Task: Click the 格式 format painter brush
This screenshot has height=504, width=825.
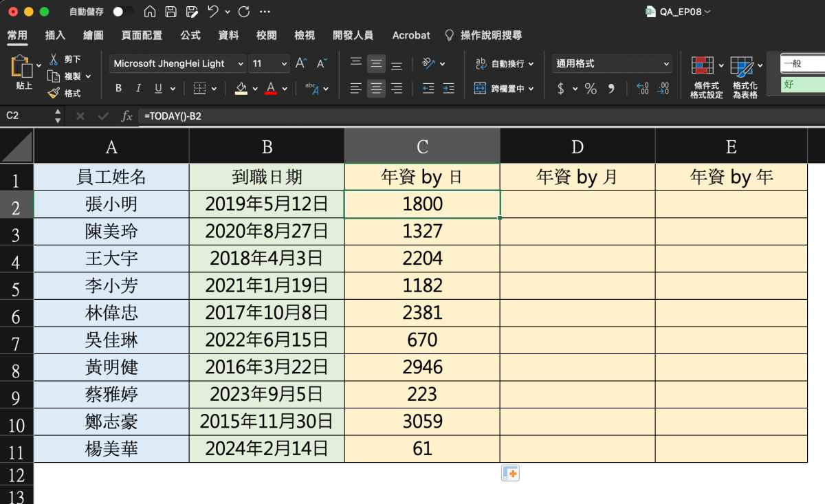Action: click(x=64, y=93)
